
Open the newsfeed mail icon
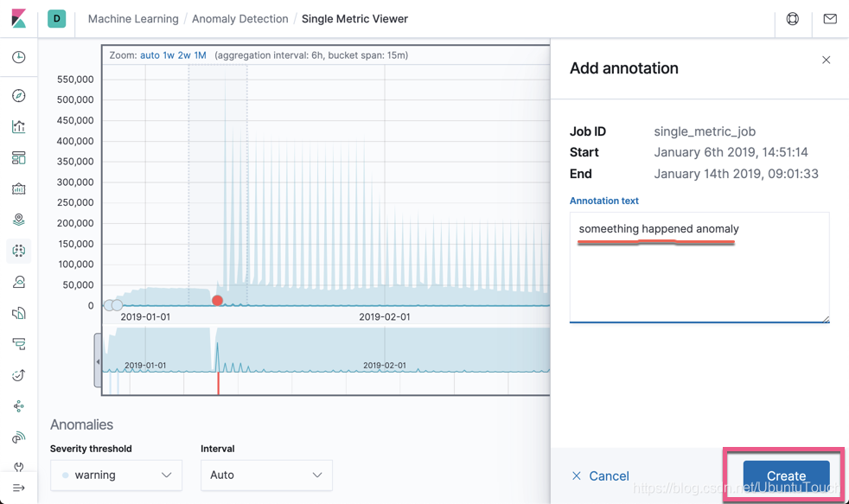coord(830,19)
